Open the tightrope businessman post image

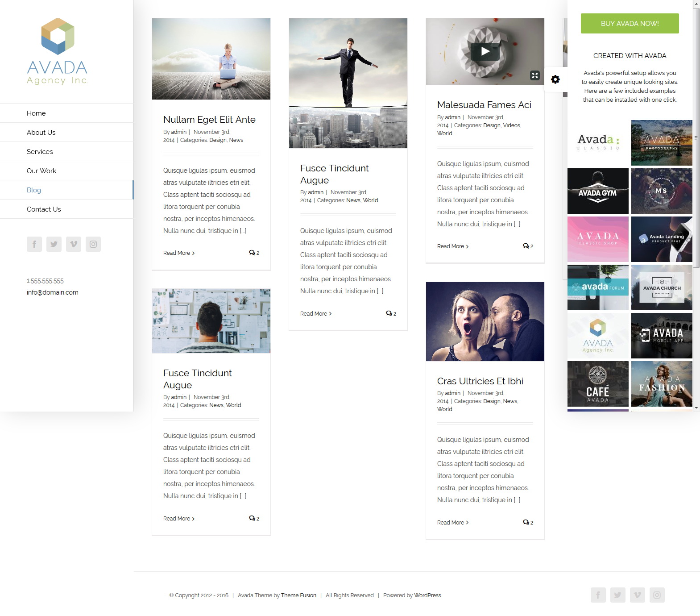coord(348,83)
